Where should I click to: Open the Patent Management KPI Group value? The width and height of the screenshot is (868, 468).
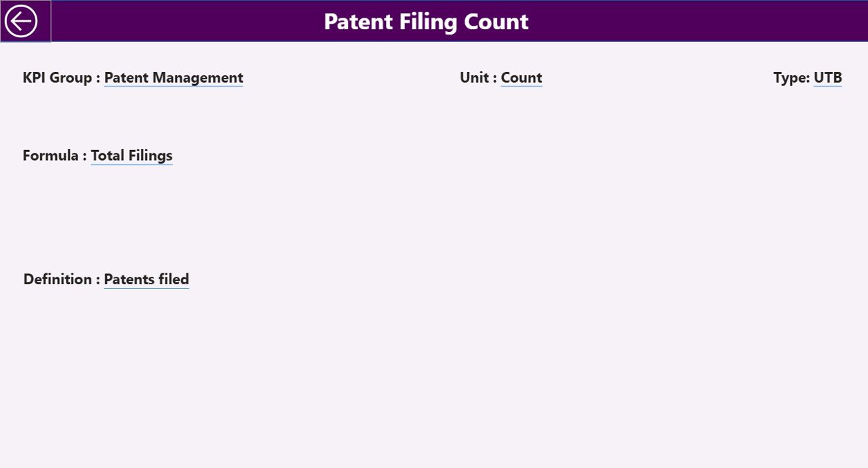click(x=173, y=77)
